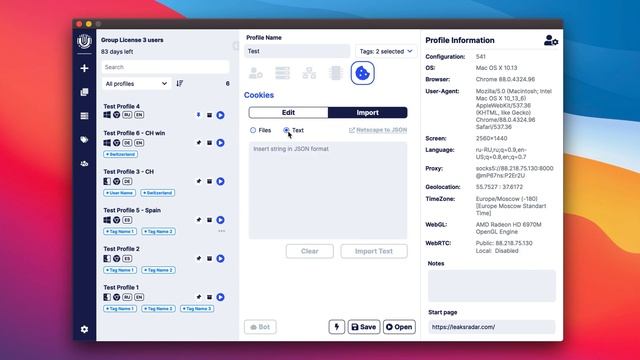The height and width of the screenshot is (360, 640).
Task: Save the profile
Action: [364, 327]
